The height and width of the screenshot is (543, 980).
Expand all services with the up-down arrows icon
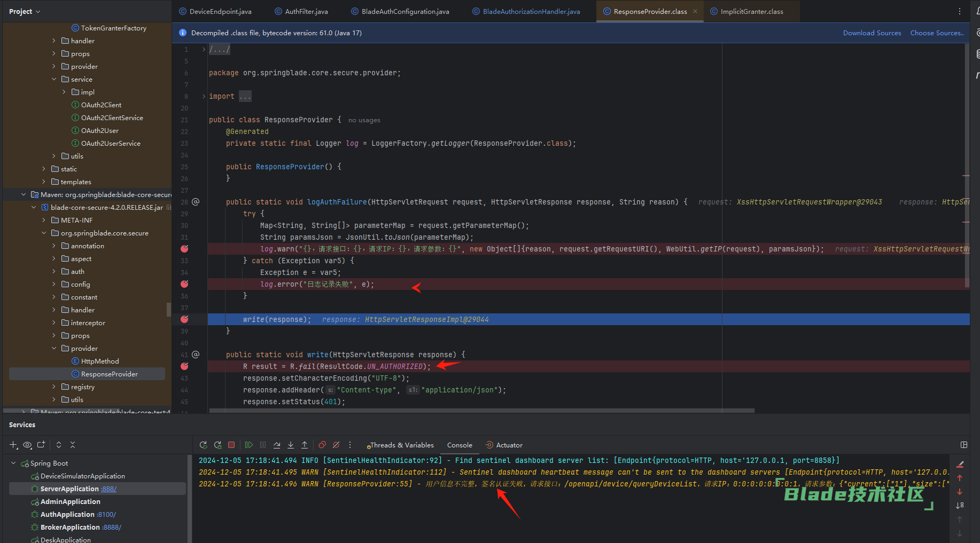click(59, 445)
